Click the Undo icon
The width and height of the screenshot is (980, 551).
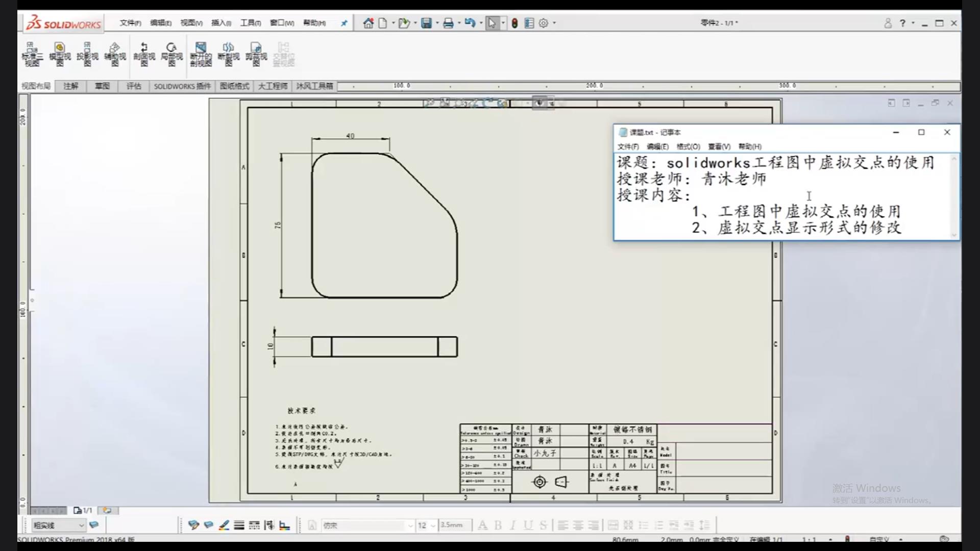470,23
